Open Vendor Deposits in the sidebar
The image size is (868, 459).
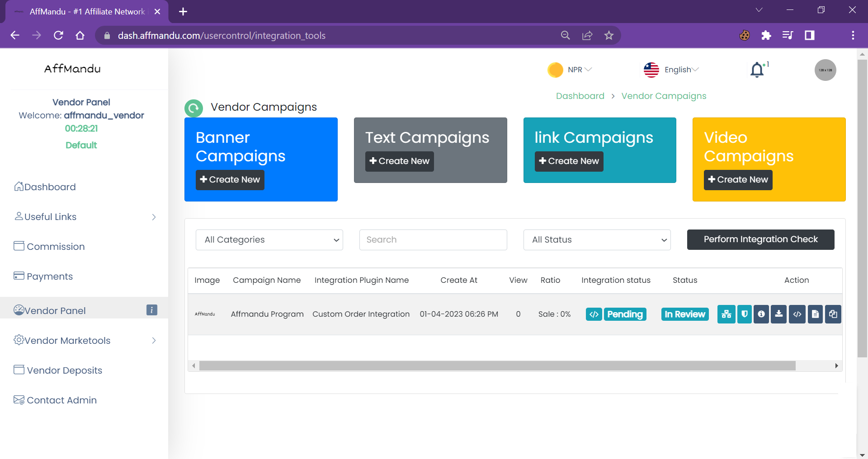(x=58, y=370)
